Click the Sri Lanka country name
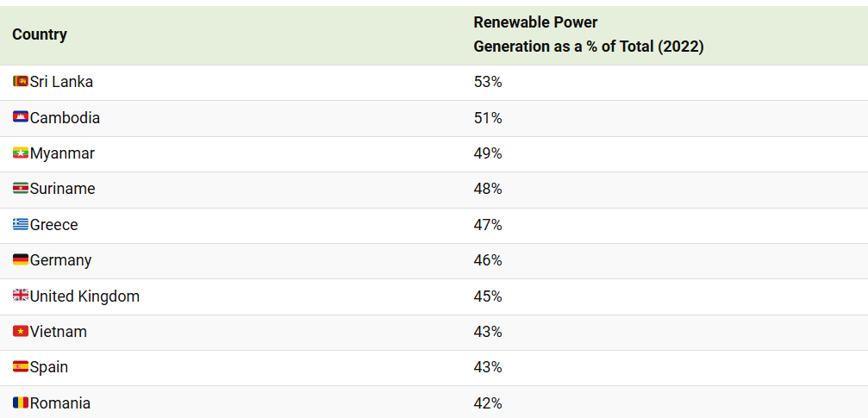Viewport: 868px width, 418px height. 61,82
